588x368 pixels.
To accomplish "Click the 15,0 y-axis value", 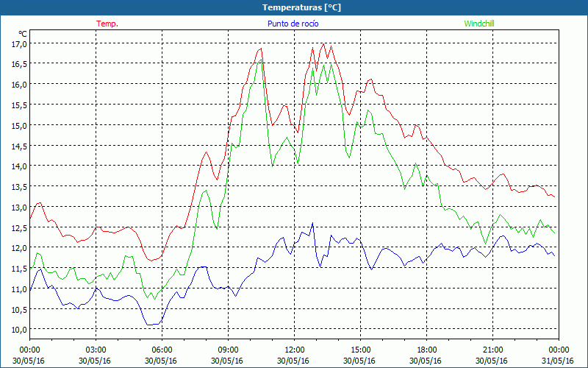I will pyautogui.click(x=19, y=125).
